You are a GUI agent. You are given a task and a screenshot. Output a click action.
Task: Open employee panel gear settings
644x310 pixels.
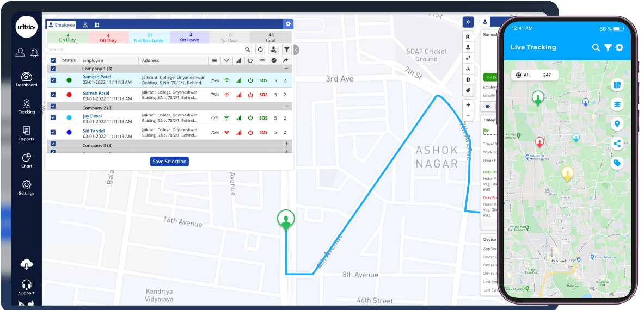(288, 24)
